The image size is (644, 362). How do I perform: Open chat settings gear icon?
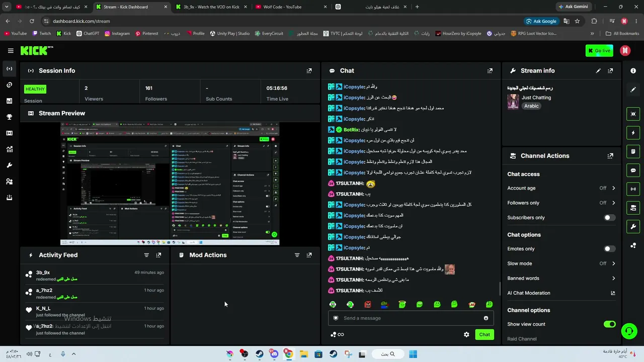pos(466,334)
